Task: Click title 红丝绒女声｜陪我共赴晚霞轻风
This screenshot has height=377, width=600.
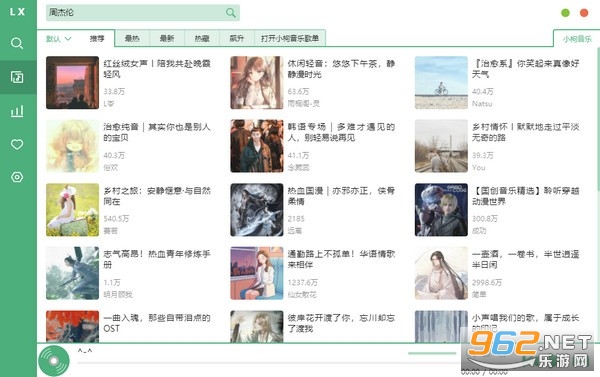Action: (157, 69)
